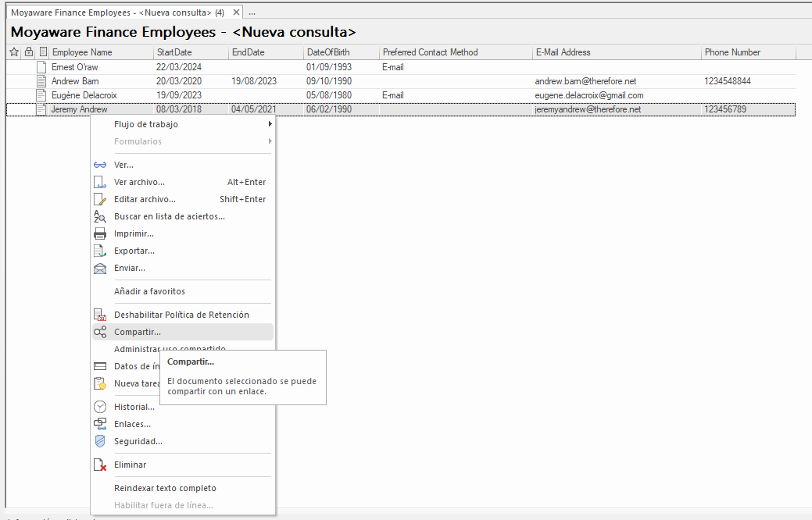Screen dimensions: 812x520
Task: Choose Enlaces... menu entry
Action: point(183,424)
